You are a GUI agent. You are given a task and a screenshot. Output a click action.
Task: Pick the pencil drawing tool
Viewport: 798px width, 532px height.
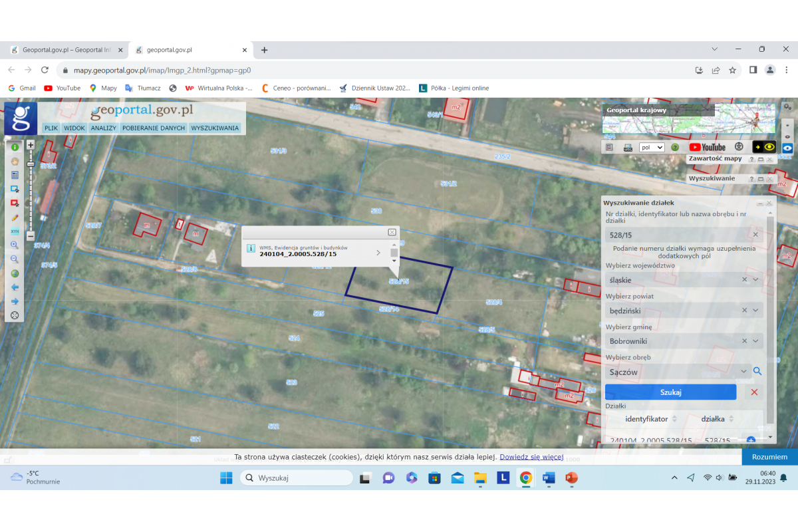(x=15, y=217)
